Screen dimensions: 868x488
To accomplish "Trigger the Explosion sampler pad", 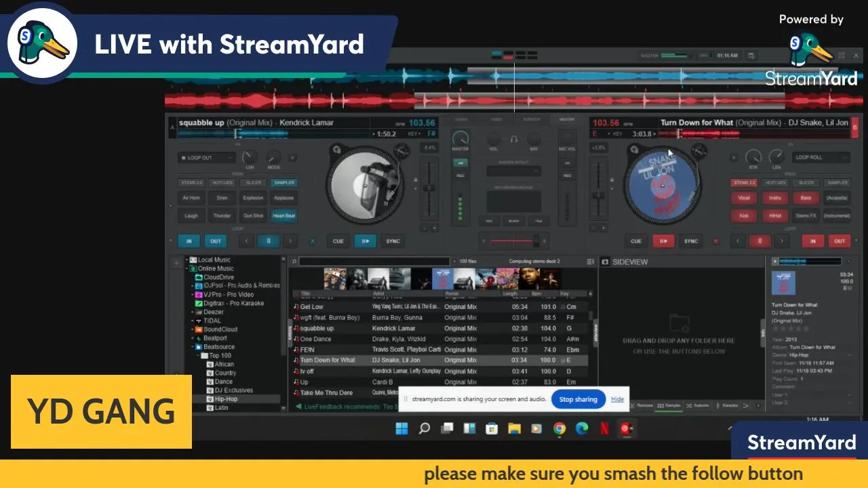I will 253,198.
